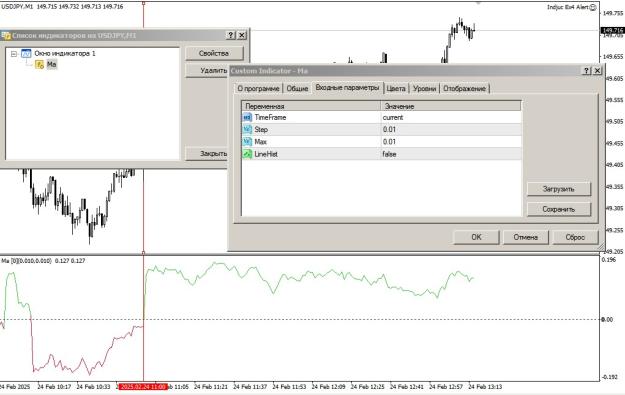Click the Удалить button in indicator list
Image resolution: width=625 pixels, height=395 pixels.
pos(207,71)
